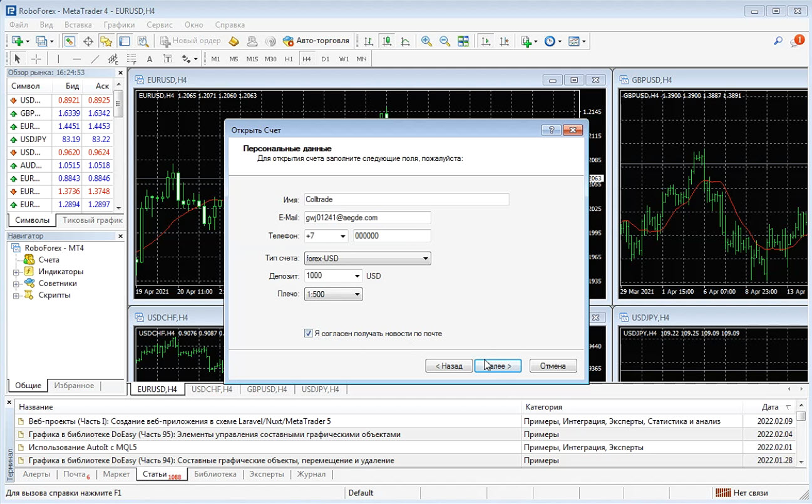
Task: Open the Market Watch panel icon
Action: click(x=70, y=41)
